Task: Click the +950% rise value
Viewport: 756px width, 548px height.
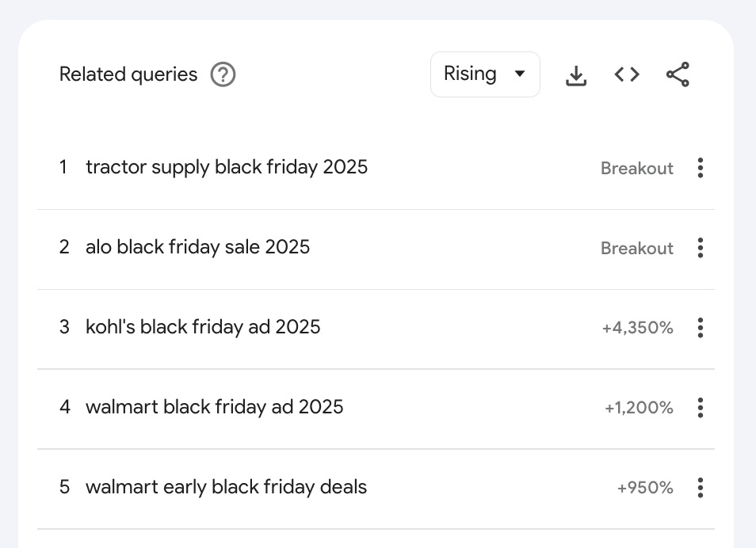Action: coord(644,488)
